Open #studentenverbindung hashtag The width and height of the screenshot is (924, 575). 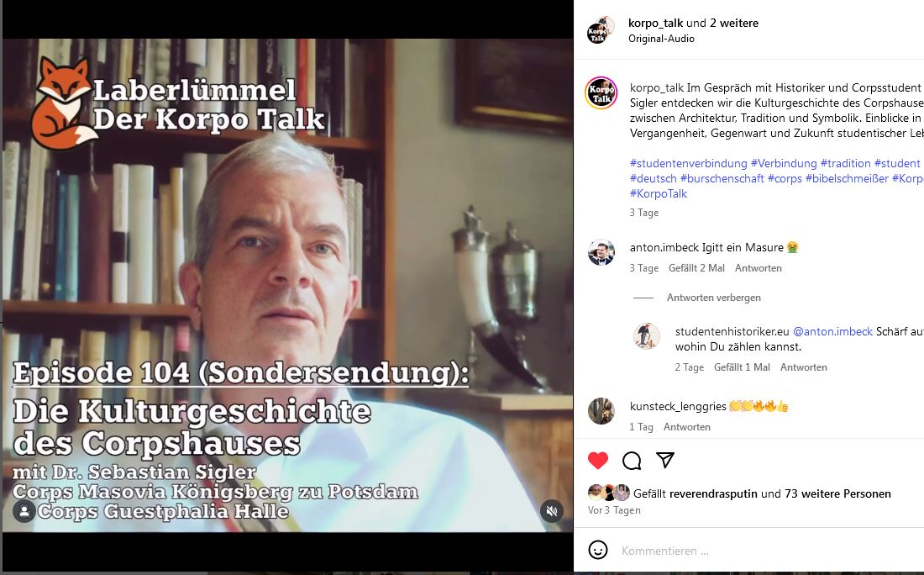tap(688, 163)
